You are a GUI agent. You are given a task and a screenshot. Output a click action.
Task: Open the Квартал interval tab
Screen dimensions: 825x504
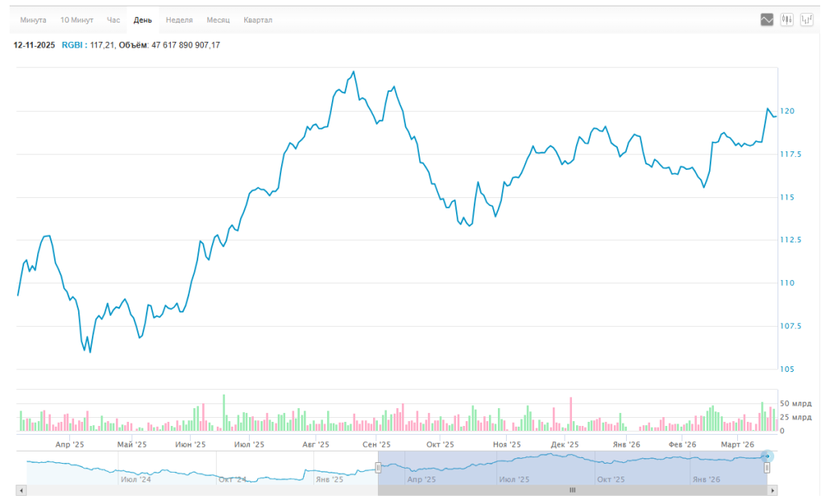click(x=258, y=19)
